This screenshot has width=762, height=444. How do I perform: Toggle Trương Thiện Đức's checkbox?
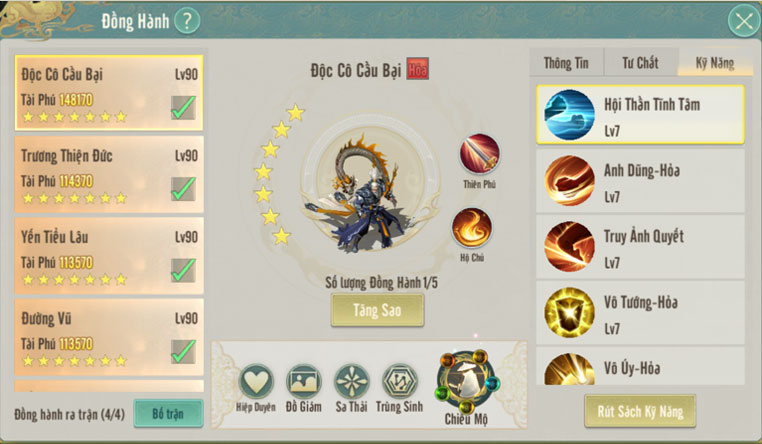[184, 188]
